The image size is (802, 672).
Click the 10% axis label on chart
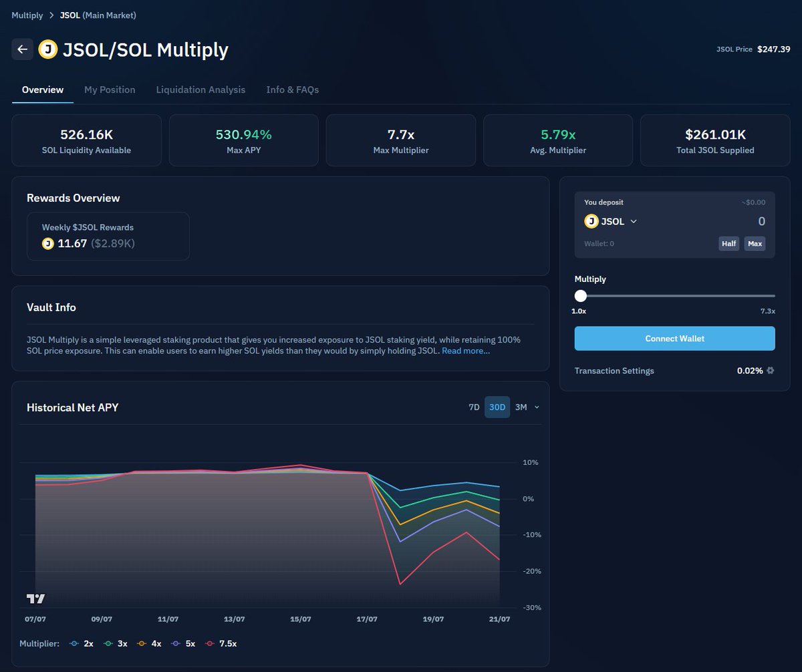tap(531, 462)
